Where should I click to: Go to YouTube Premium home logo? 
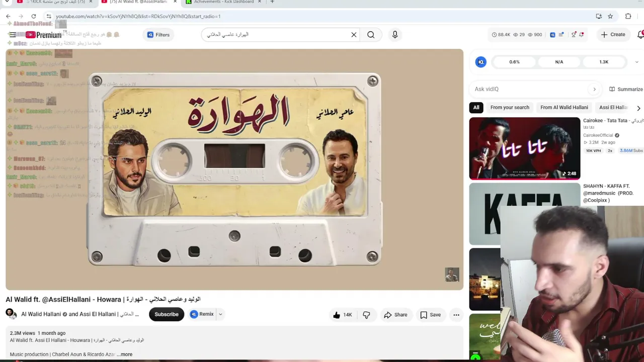(x=44, y=35)
